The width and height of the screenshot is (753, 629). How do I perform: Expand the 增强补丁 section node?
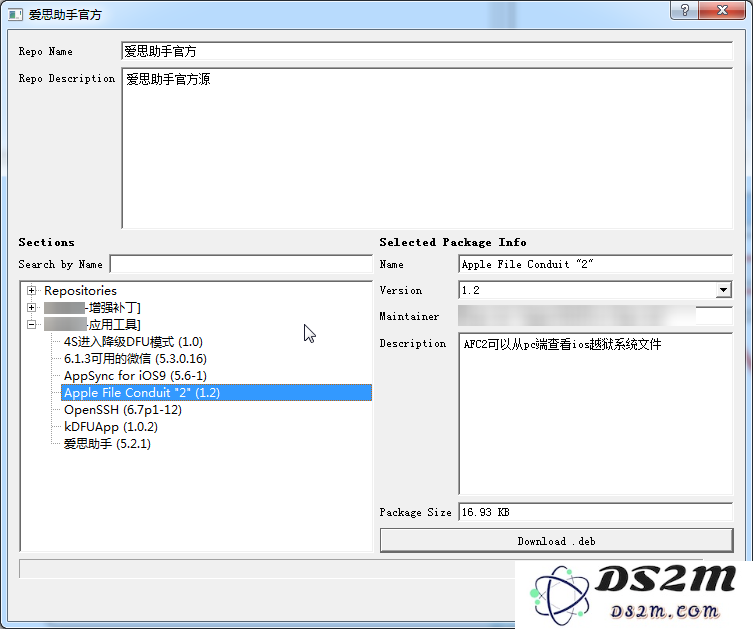(x=31, y=308)
